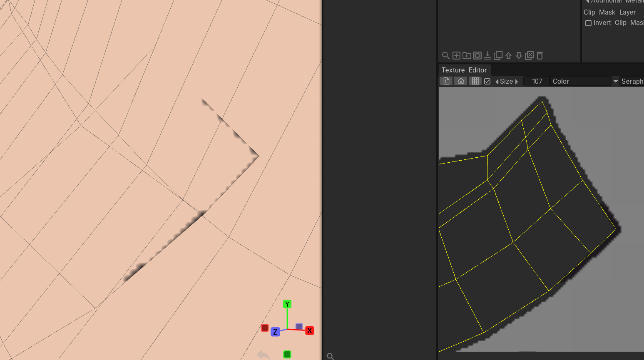Decrease Size with the left arrow
This screenshot has height=360, width=644.
(x=497, y=82)
